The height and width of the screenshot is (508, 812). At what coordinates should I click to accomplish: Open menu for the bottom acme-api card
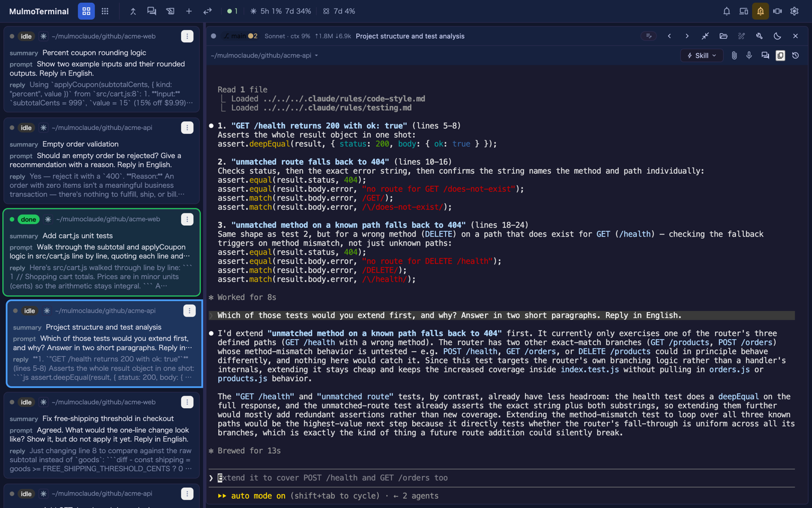click(x=187, y=493)
